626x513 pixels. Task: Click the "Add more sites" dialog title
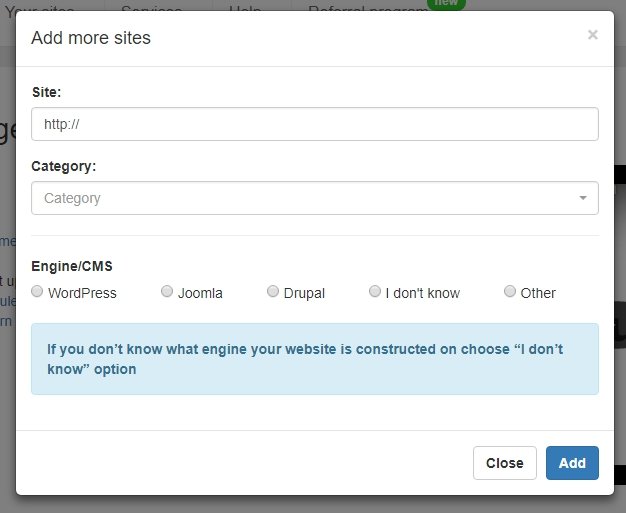point(91,38)
